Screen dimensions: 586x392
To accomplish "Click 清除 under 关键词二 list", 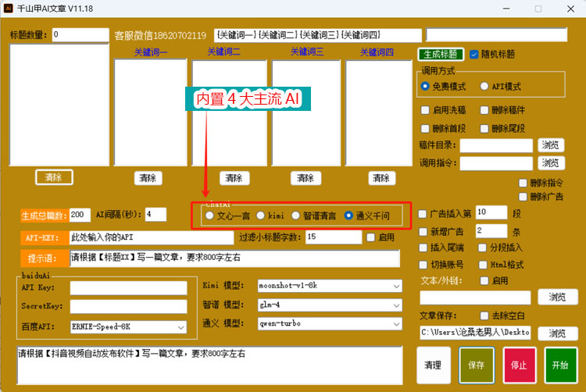I will coord(234,178).
